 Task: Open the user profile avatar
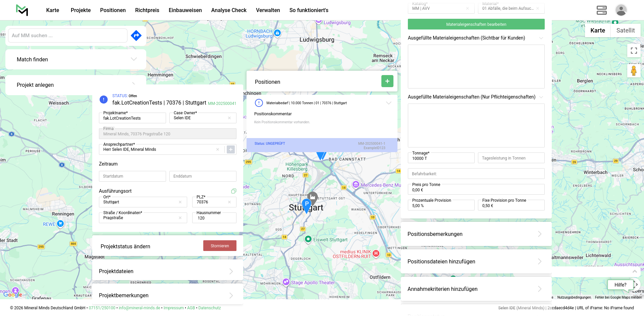click(621, 10)
